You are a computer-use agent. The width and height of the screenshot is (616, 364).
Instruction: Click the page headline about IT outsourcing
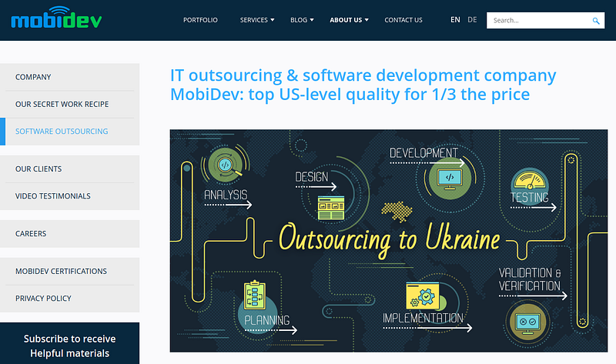point(363,85)
